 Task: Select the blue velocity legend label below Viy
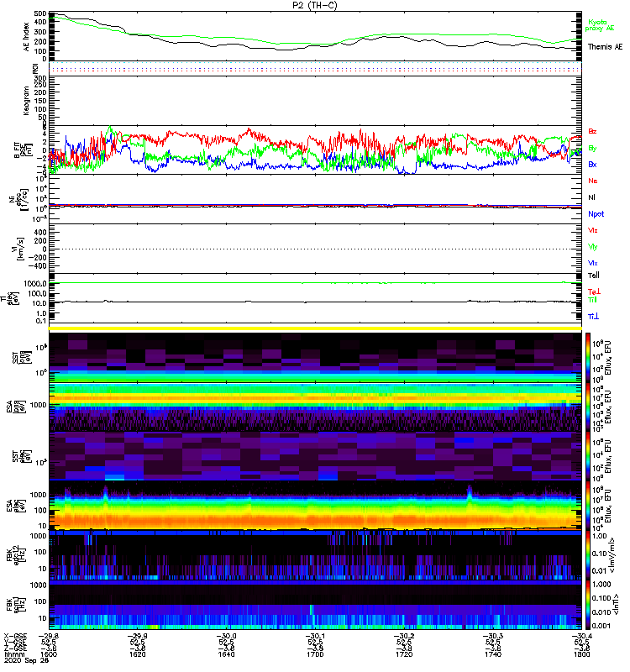pos(593,263)
